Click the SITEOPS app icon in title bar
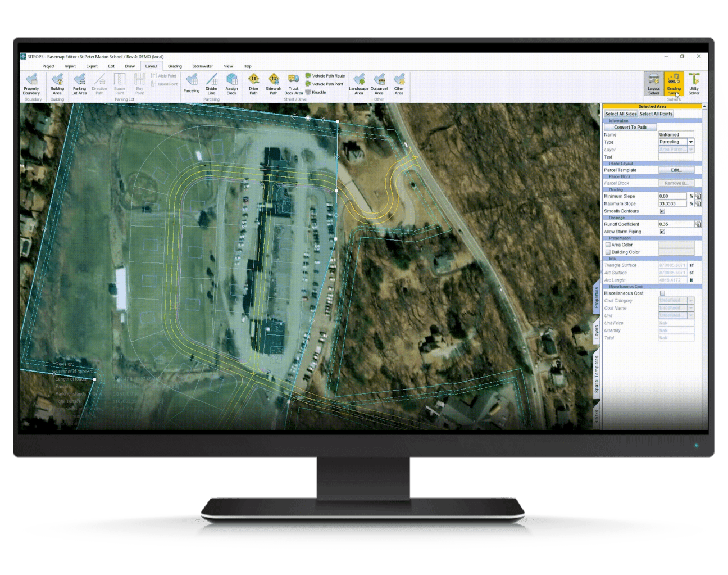Screen dimensions: 728x575 click(23, 57)
